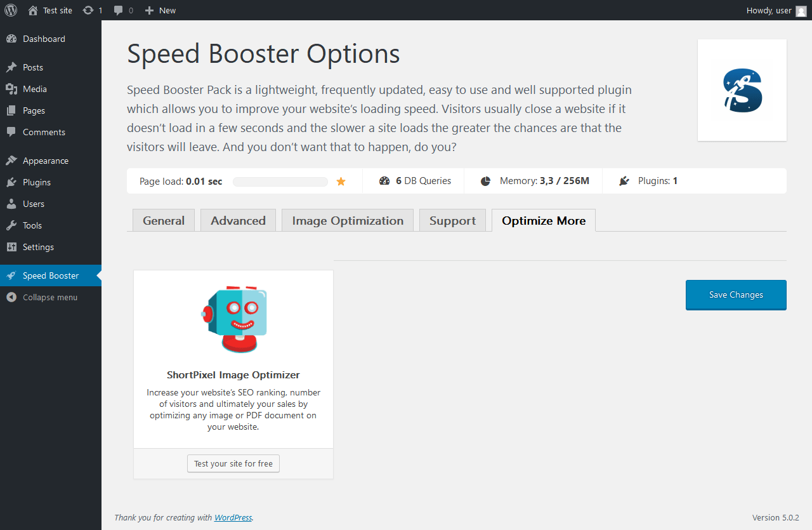
Task: Open the WordPress footer link
Action: coord(233,517)
